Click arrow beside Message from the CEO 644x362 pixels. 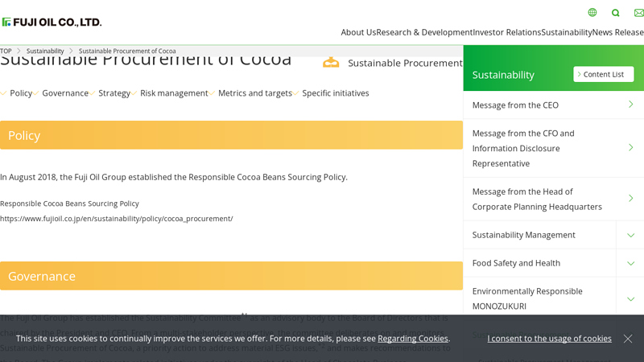click(x=631, y=105)
